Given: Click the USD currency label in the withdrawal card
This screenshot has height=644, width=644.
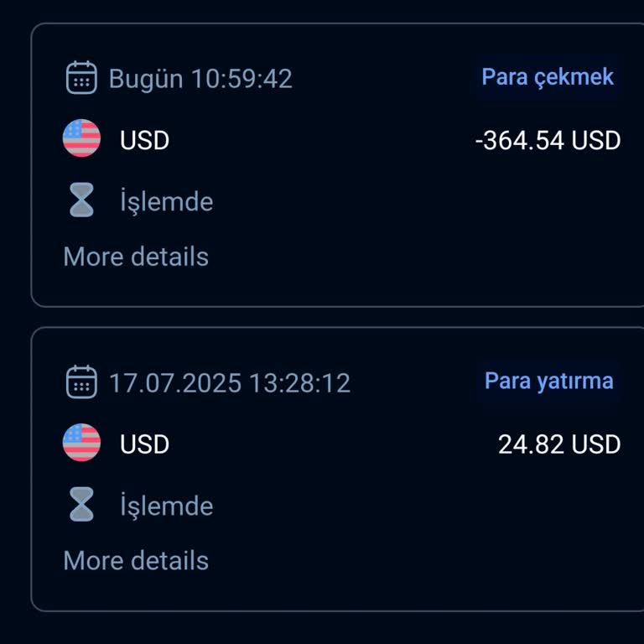Looking at the screenshot, I should [144, 140].
